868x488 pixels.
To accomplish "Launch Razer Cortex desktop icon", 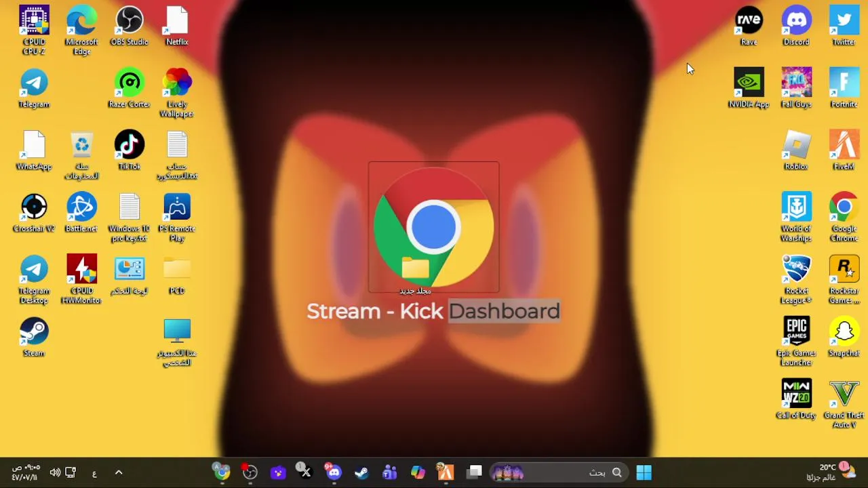I will (x=129, y=89).
